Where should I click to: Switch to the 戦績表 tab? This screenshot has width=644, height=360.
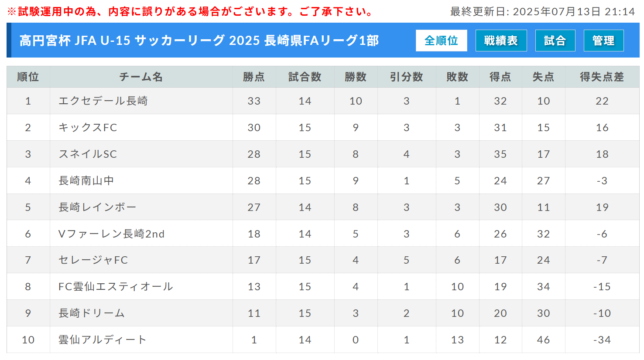[x=501, y=41]
